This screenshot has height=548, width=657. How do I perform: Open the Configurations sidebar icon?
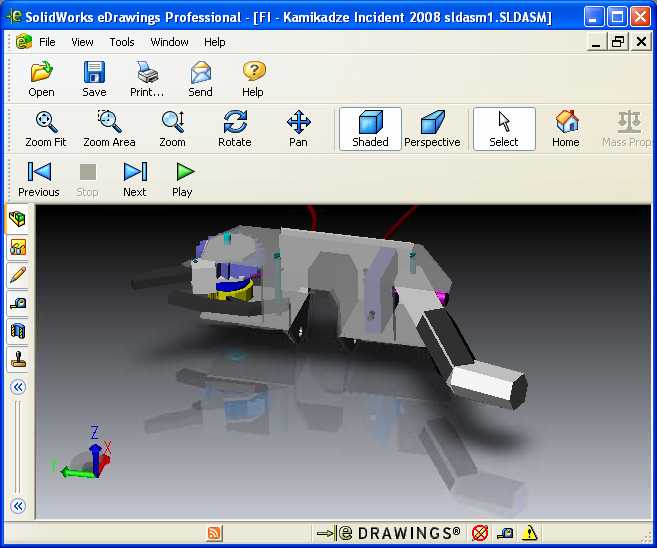point(18,247)
